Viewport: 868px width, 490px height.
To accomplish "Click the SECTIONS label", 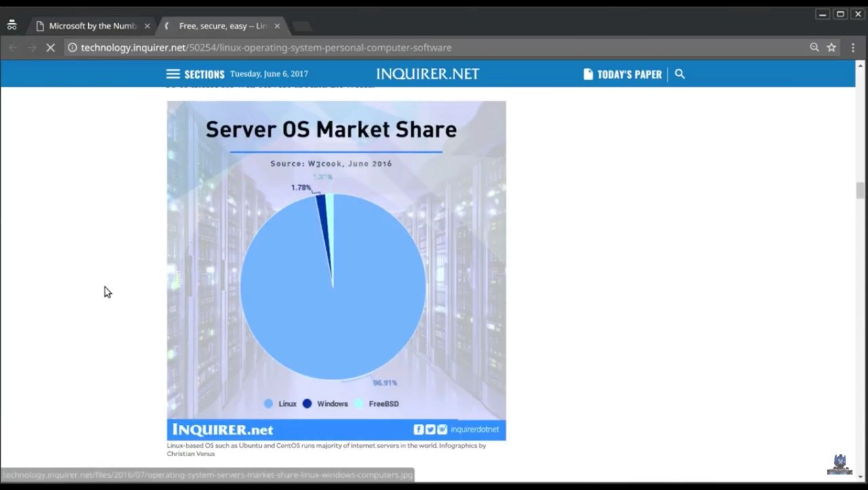I will 204,74.
